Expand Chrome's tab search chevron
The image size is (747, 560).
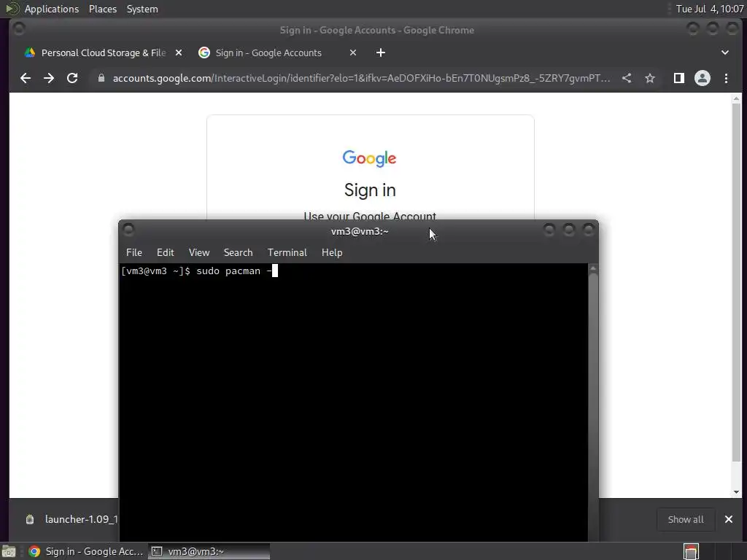point(725,52)
